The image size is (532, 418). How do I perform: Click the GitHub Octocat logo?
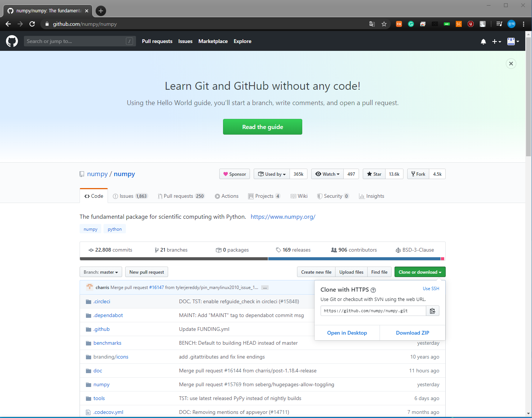12,41
